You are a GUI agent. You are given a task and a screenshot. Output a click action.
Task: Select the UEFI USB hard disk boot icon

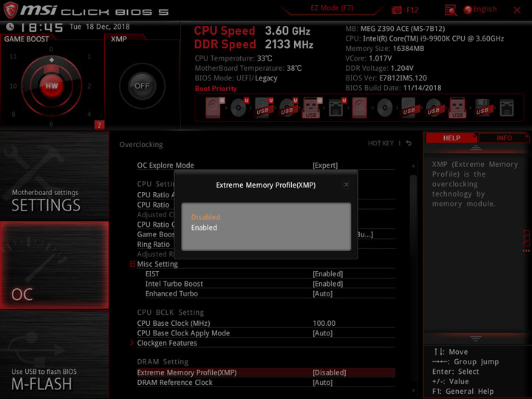tap(264, 108)
